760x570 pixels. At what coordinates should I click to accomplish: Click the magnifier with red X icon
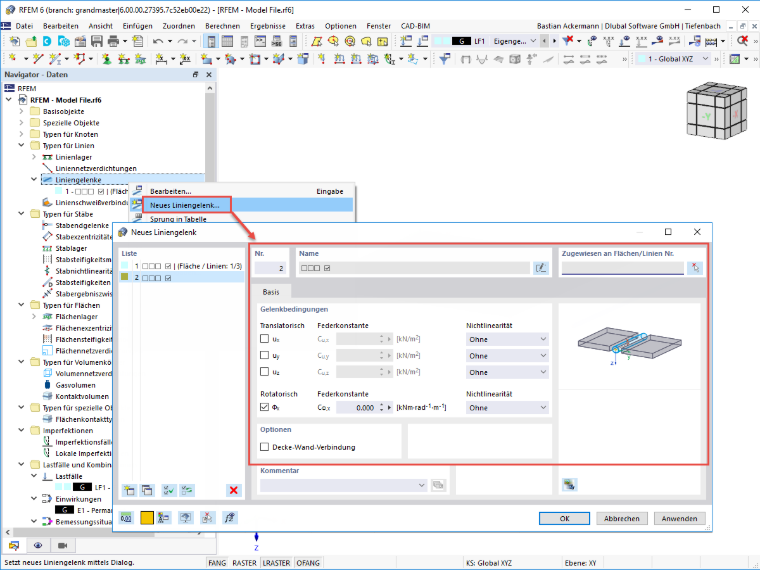(x=743, y=42)
